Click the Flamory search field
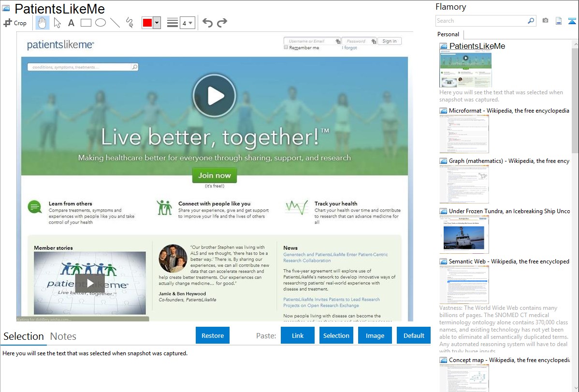 481,21
